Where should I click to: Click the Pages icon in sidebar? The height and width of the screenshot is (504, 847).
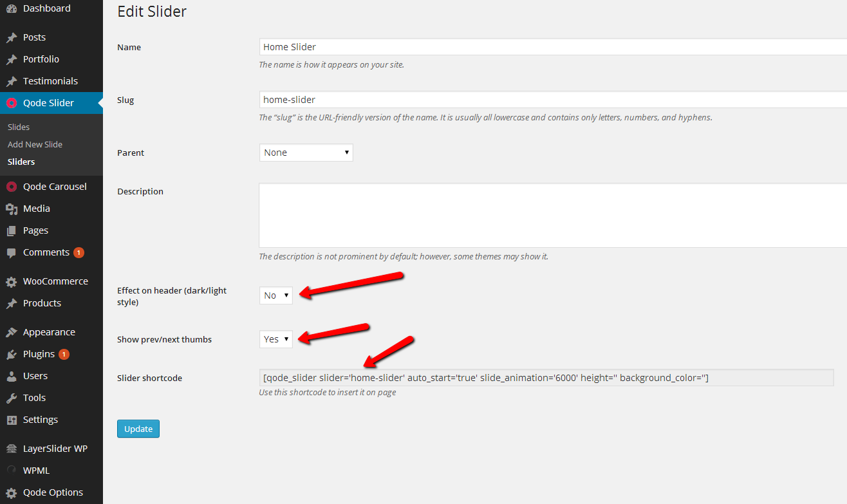[12, 231]
